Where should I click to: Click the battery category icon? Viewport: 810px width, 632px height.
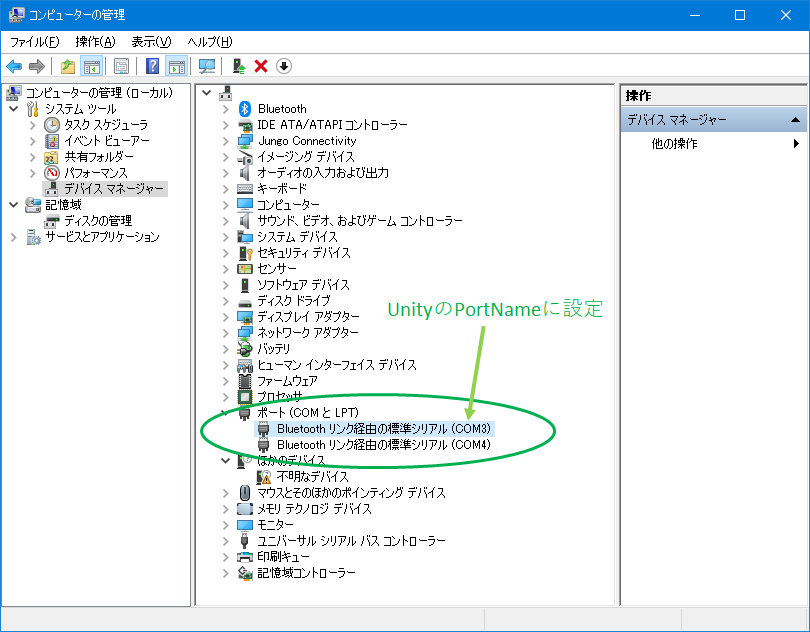click(x=245, y=349)
